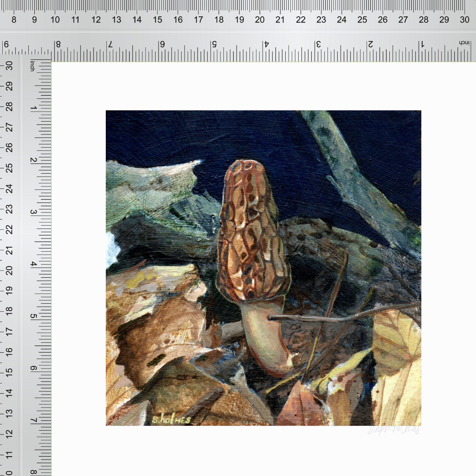476x476 pixels.
Task: Click the thin twig crossing mushroom stem
Action: [x=344, y=315]
